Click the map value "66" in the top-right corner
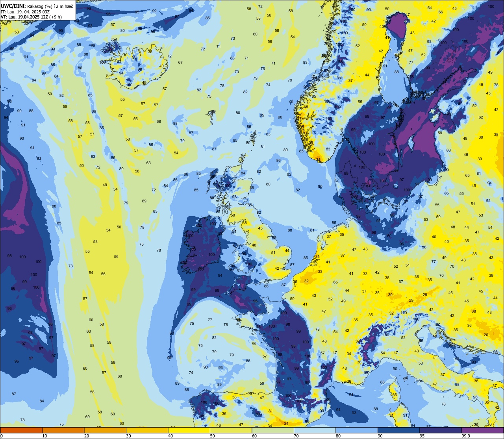 [x=441, y=12]
